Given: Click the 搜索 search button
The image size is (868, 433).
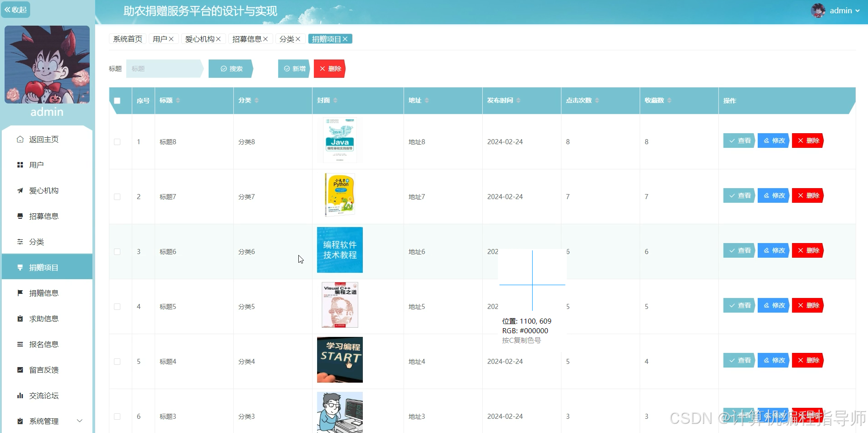Looking at the screenshot, I should click(231, 69).
